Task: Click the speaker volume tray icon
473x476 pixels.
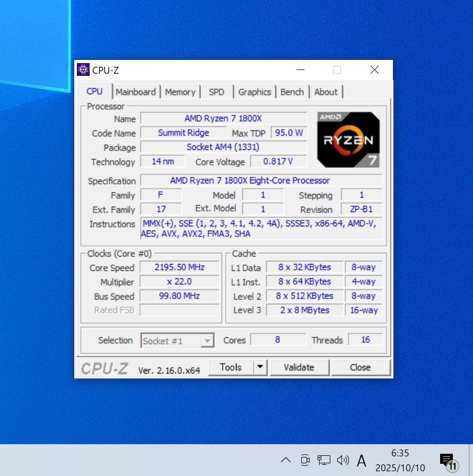Action: pyautogui.click(x=343, y=460)
